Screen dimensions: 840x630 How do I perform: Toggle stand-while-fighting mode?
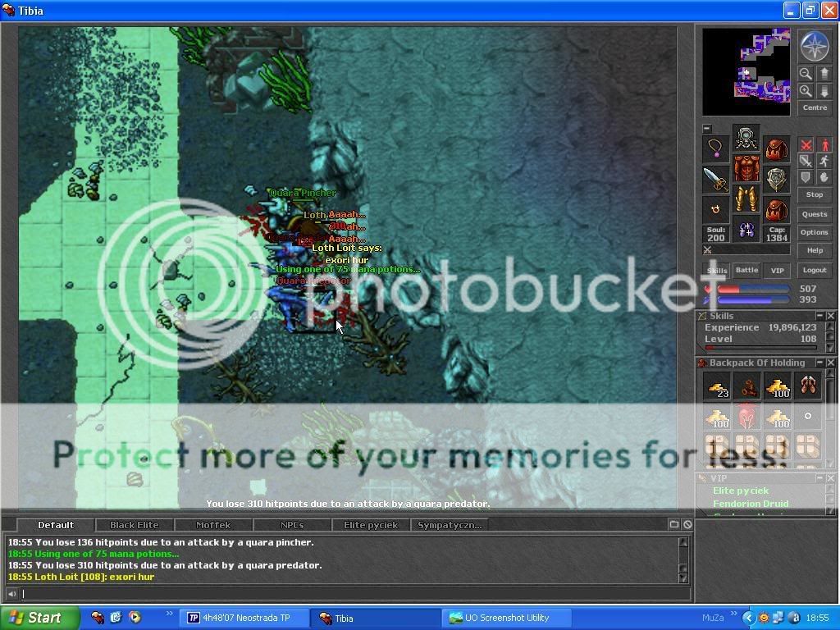tap(824, 144)
